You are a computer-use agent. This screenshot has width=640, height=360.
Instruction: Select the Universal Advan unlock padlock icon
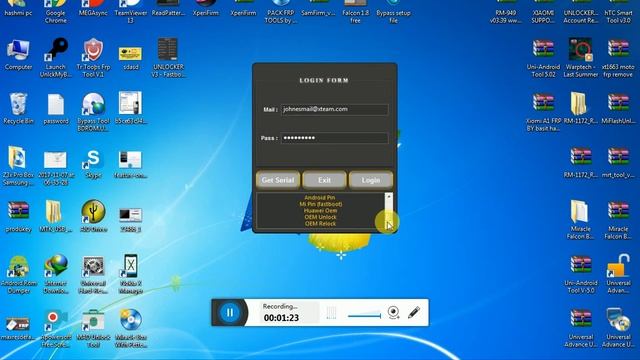tap(618, 274)
